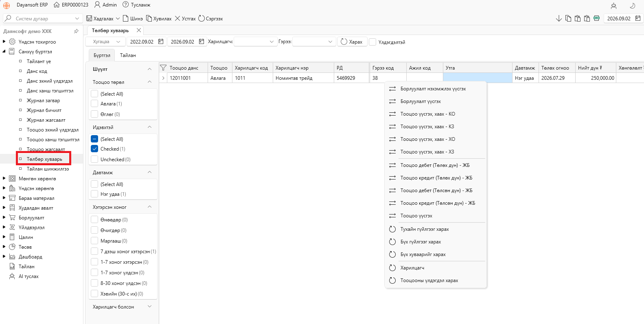Click the highlighted Утга cell in row 12011001
Image resolution: width=644 pixels, height=324 pixels.
click(478, 78)
